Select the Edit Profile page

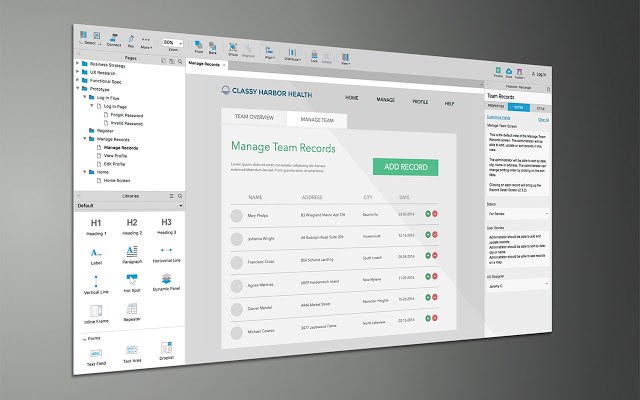coord(114,164)
